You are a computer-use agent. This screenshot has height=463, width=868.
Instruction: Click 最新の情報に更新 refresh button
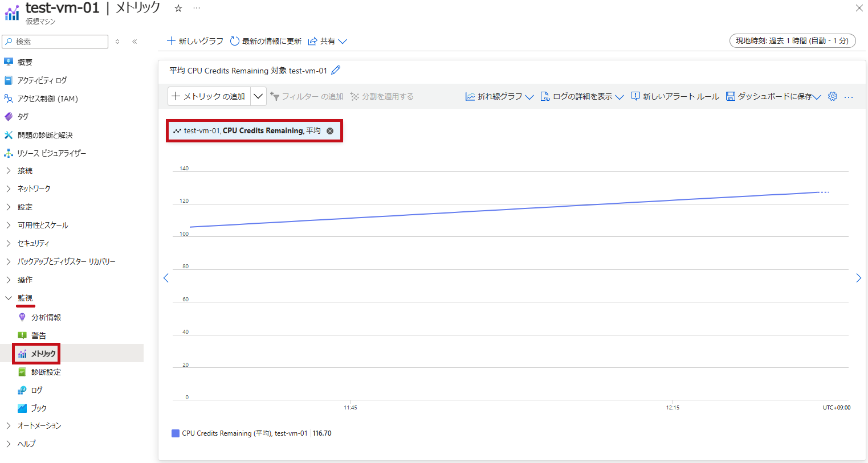266,41
